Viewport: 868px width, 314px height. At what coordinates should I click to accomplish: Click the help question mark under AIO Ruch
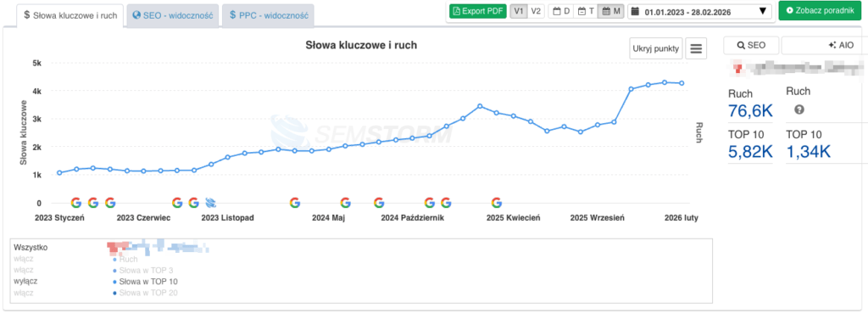point(798,109)
